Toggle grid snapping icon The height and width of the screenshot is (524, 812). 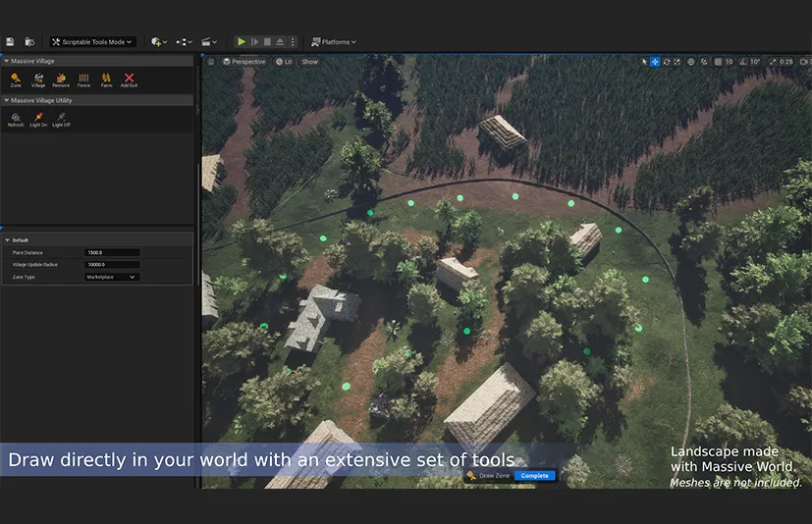click(718, 62)
